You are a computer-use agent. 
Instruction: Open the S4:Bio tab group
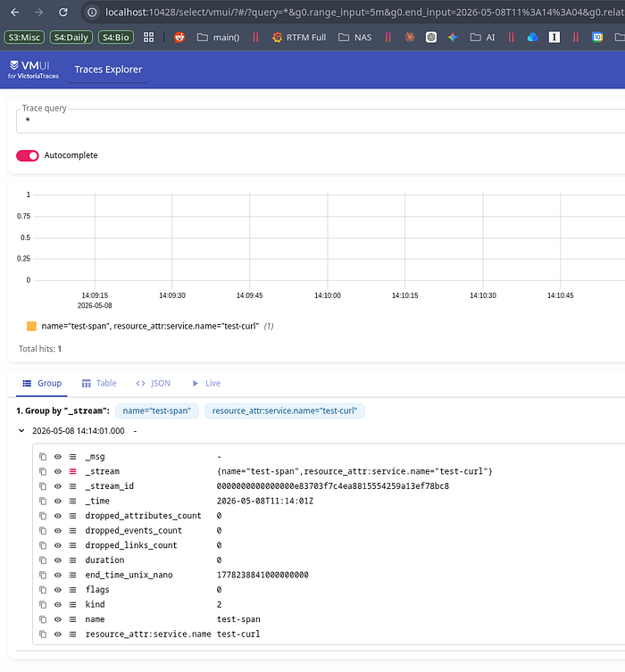116,37
